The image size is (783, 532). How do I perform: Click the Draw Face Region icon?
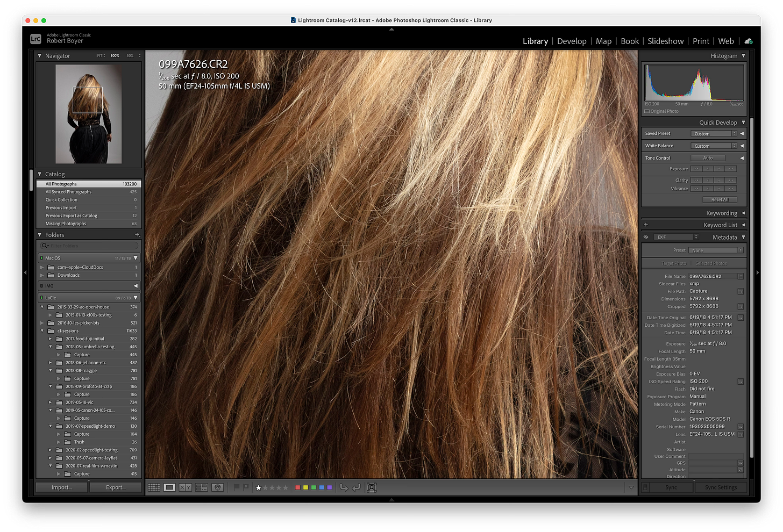point(372,487)
